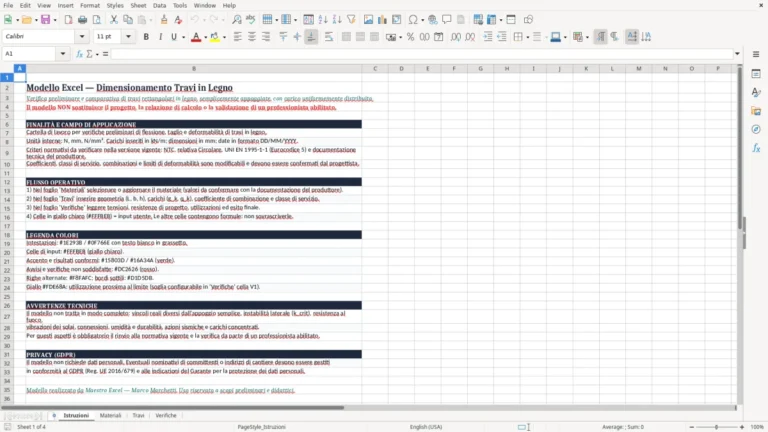Click the zoom out minus button
The image size is (768, 432).
691,427
